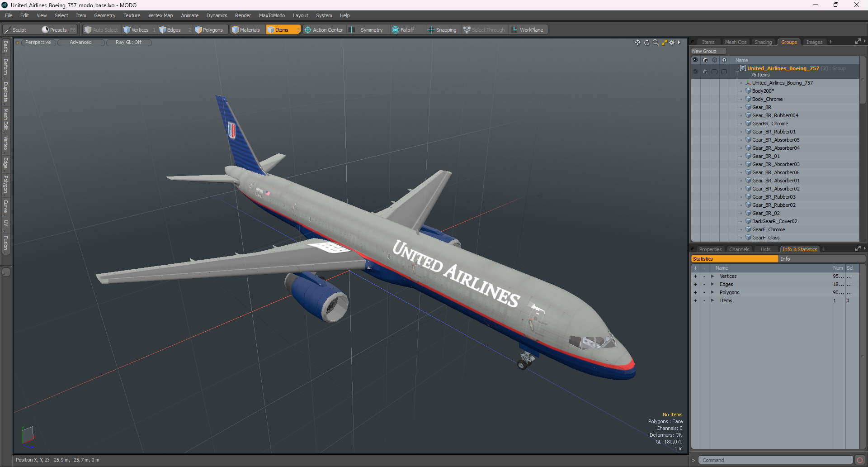
Task: Toggle Snapping
Action: point(442,30)
